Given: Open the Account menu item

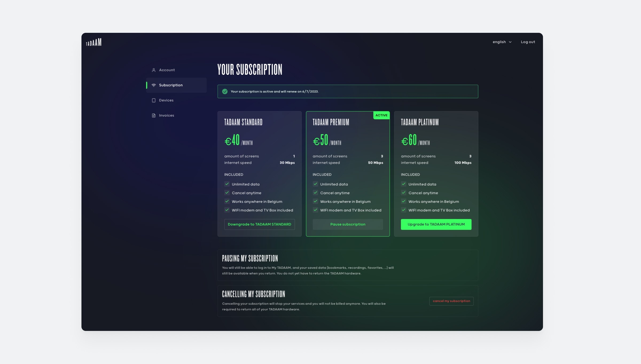Looking at the screenshot, I should (x=176, y=70).
